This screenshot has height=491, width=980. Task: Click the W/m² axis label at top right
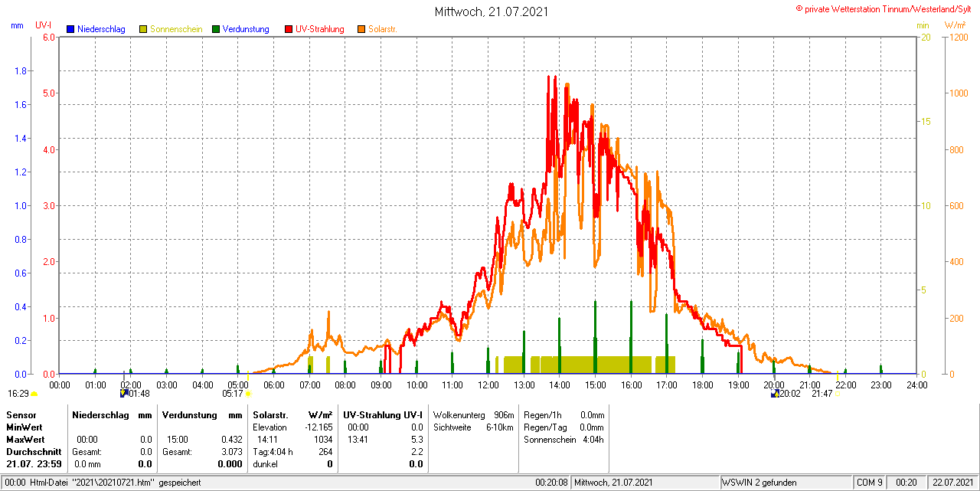click(955, 25)
